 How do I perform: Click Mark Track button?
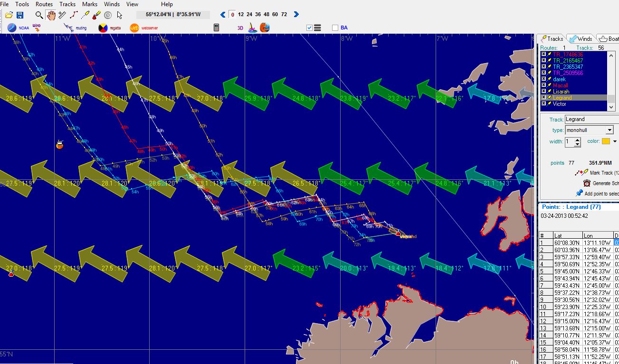(x=601, y=173)
